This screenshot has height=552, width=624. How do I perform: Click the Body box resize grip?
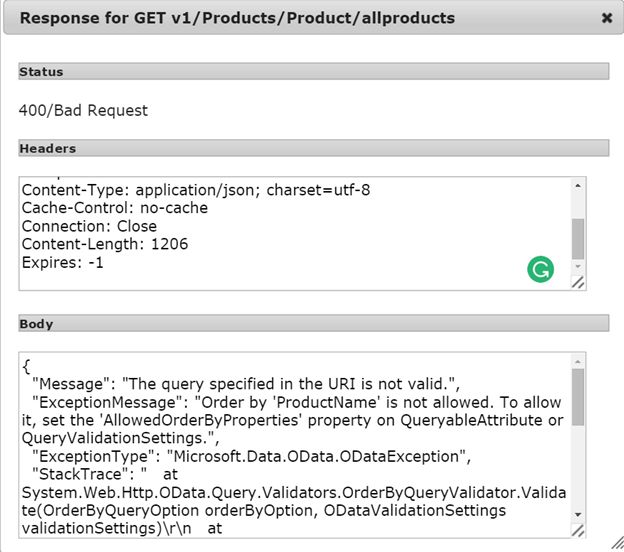[x=578, y=530]
